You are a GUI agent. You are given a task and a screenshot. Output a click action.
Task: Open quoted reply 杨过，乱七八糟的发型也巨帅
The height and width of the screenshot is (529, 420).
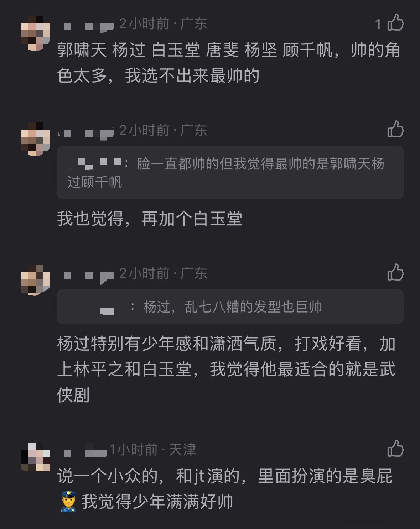click(230, 307)
